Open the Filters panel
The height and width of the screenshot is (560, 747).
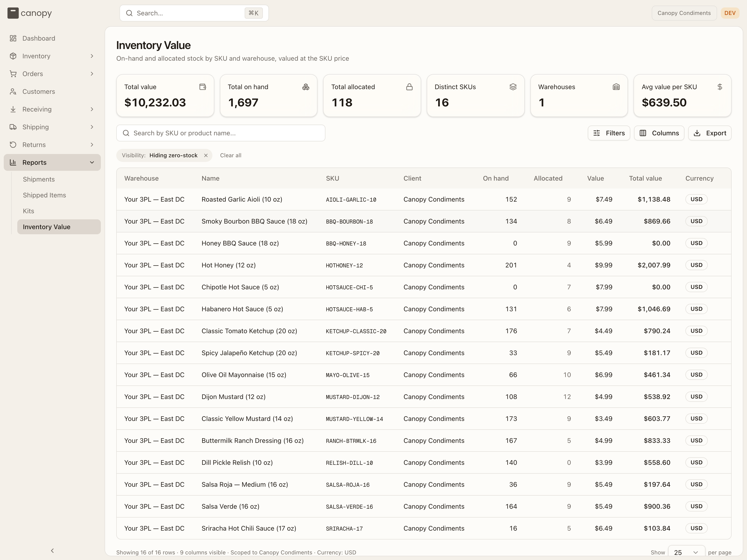point(609,133)
